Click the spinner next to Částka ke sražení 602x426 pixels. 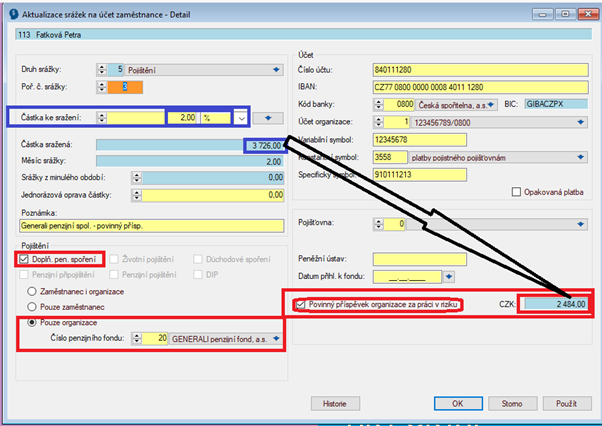pos(101,117)
